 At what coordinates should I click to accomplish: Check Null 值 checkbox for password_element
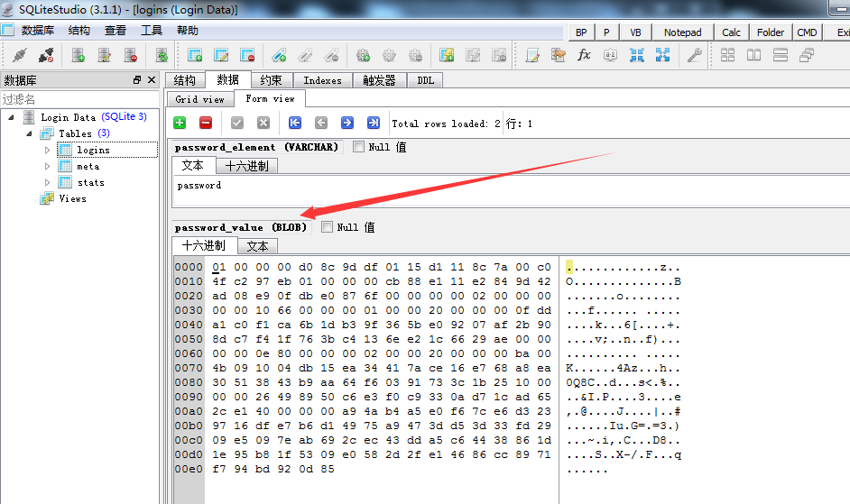[359, 147]
